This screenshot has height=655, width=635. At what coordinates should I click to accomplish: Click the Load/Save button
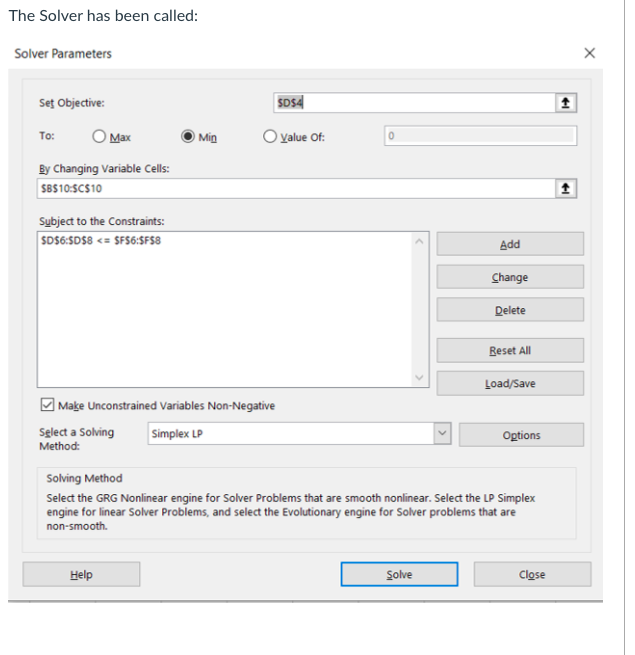[510, 383]
